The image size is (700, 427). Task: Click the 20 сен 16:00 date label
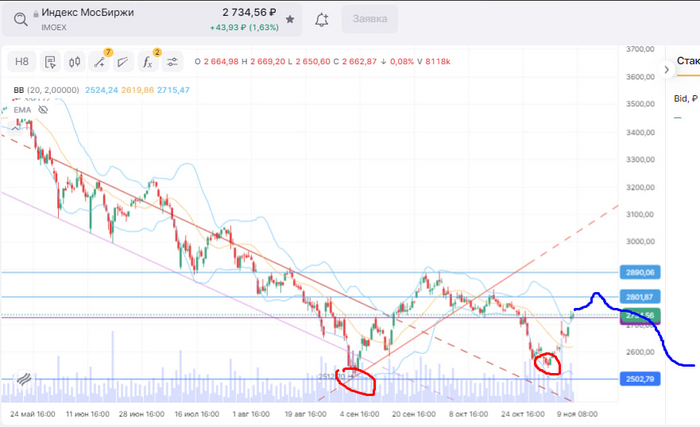coord(413,414)
